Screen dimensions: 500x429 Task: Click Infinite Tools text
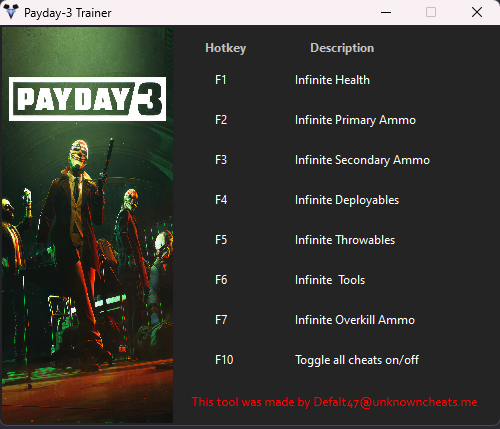[x=330, y=280]
